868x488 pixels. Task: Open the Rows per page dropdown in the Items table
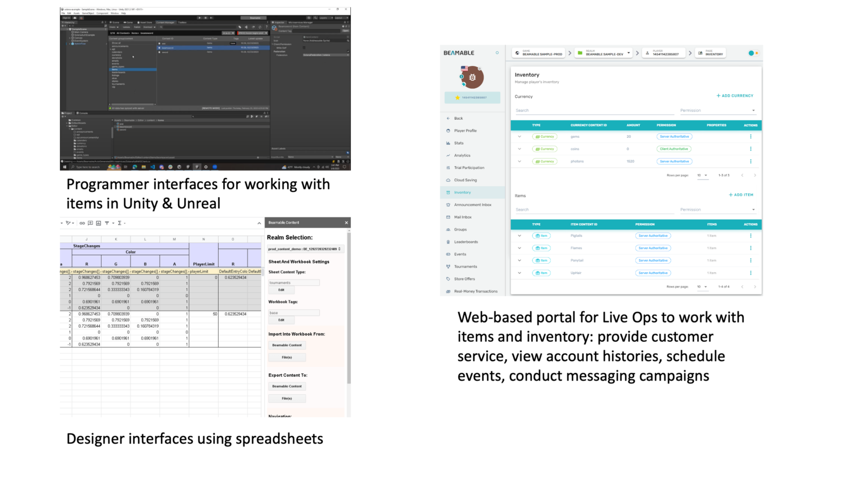point(702,286)
